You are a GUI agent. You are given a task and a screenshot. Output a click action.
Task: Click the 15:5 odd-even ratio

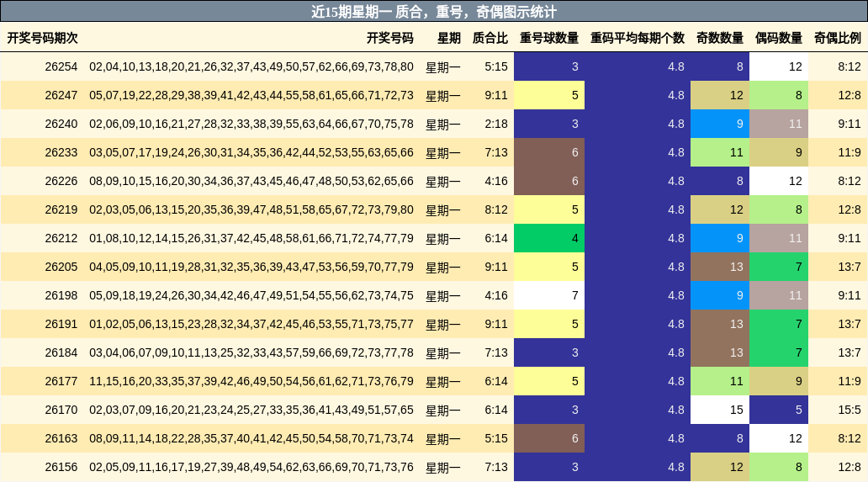849,410
